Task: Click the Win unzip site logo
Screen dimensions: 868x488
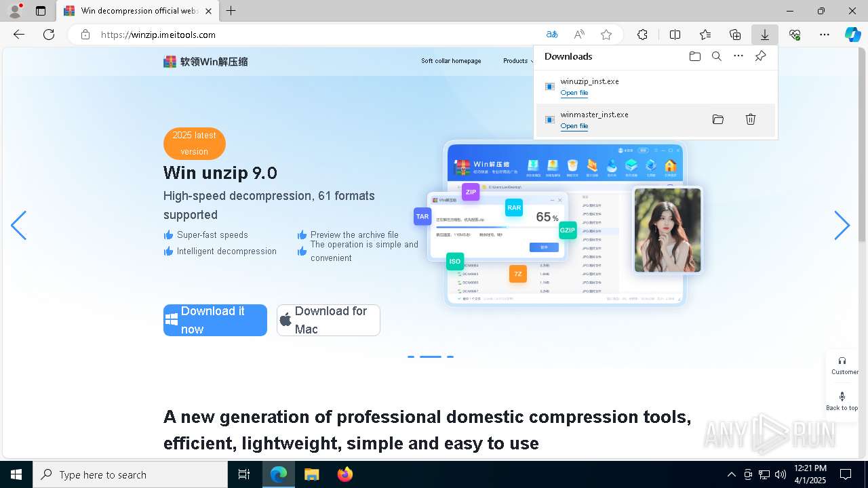Action: [x=205, y=62]
